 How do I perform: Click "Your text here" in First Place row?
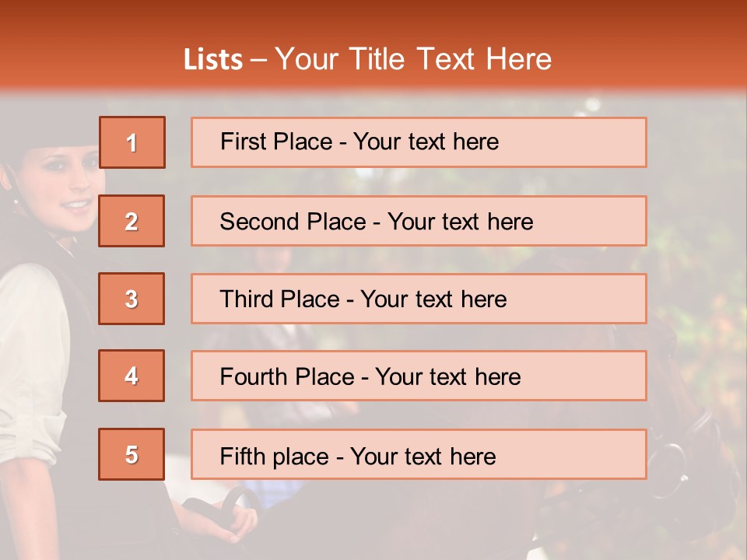click(426, 142)
